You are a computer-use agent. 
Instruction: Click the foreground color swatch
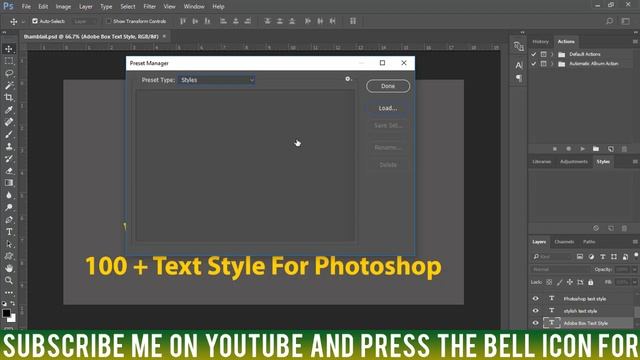pos(6,313)
